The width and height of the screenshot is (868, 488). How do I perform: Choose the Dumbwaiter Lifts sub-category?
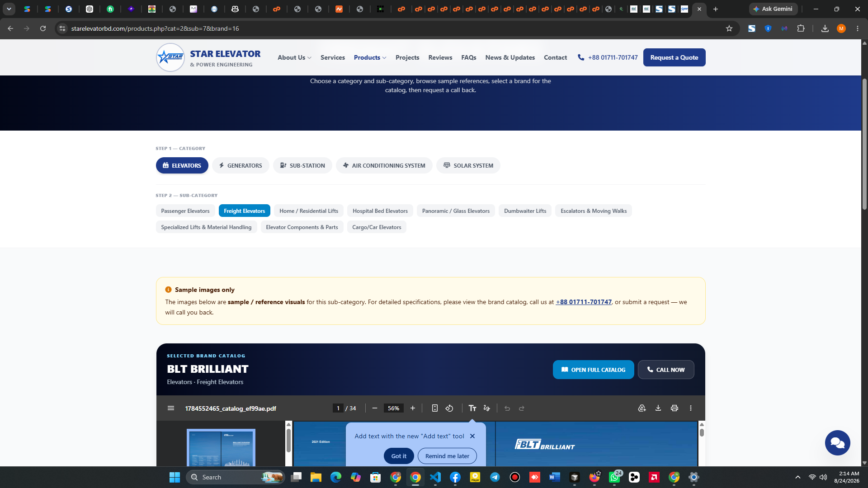click(x=525, y=211)
